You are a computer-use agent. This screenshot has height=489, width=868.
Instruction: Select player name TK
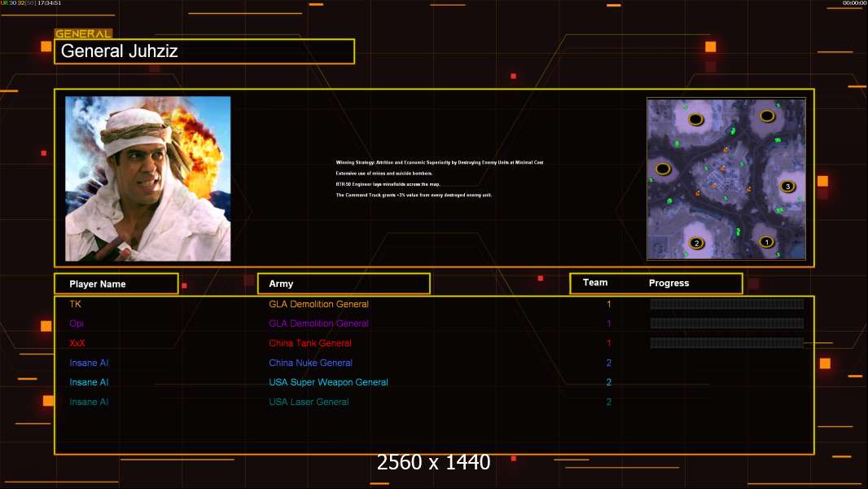coord(75,304)
